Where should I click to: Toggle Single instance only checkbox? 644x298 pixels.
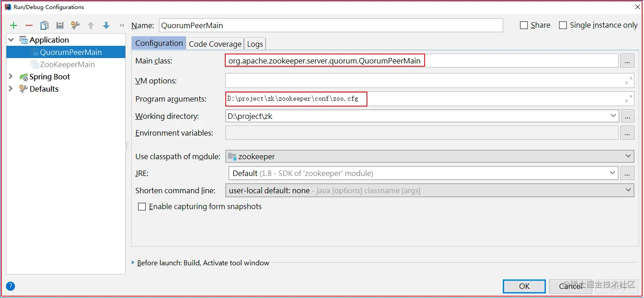563,25
